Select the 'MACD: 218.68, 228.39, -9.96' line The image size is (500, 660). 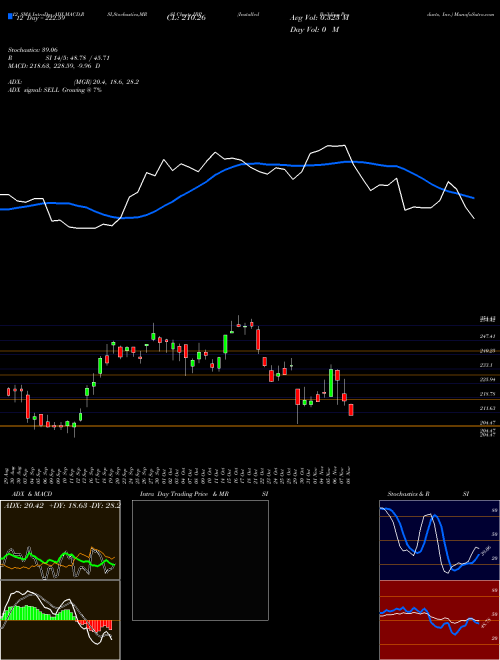tap(54, 66)
